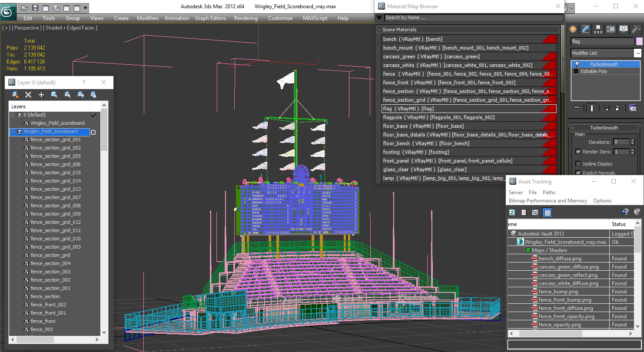The image size is (644, 352).
Task: Open the Hierarchy command panel tab
Action: pyautogui.click(x=598, y=29)
